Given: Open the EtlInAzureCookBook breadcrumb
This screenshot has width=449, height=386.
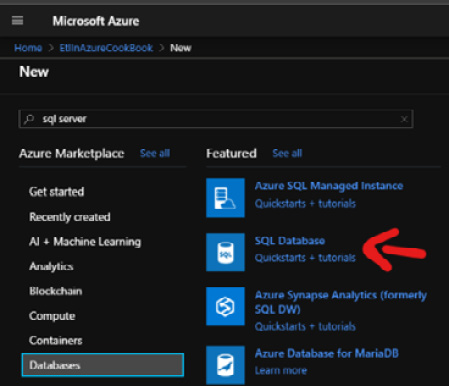Looking at the screenshot, I should pyautogui.click(x=106, y=48).
